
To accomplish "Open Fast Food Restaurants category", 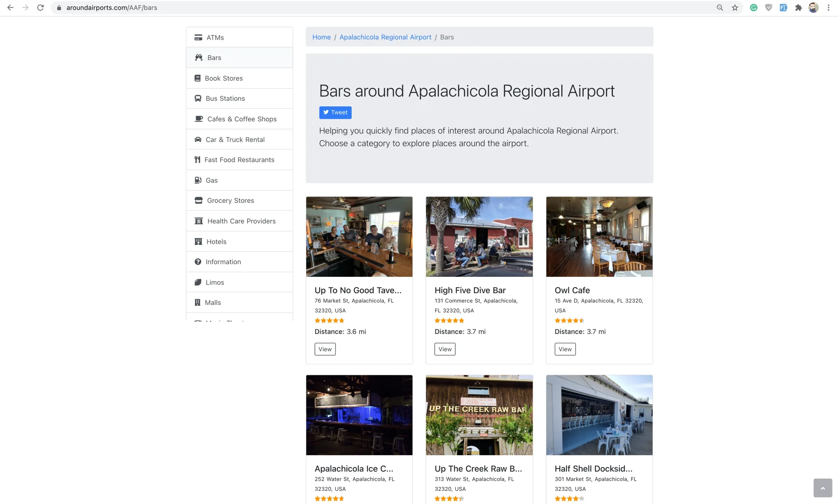I will (x=239, y=160).
